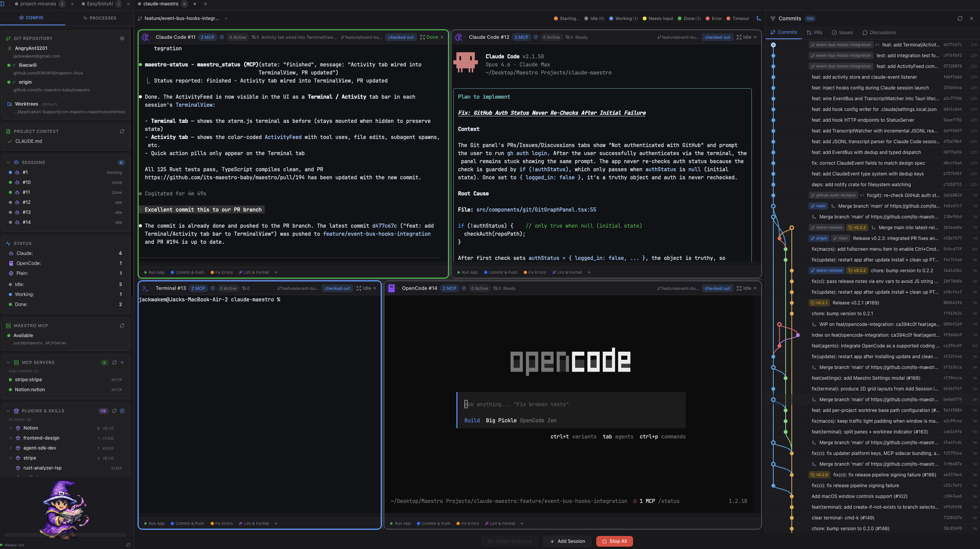This screenshot has height=549, width=980.
Task: Toggle the Needs Input status filter
Action: pos(658,18)
